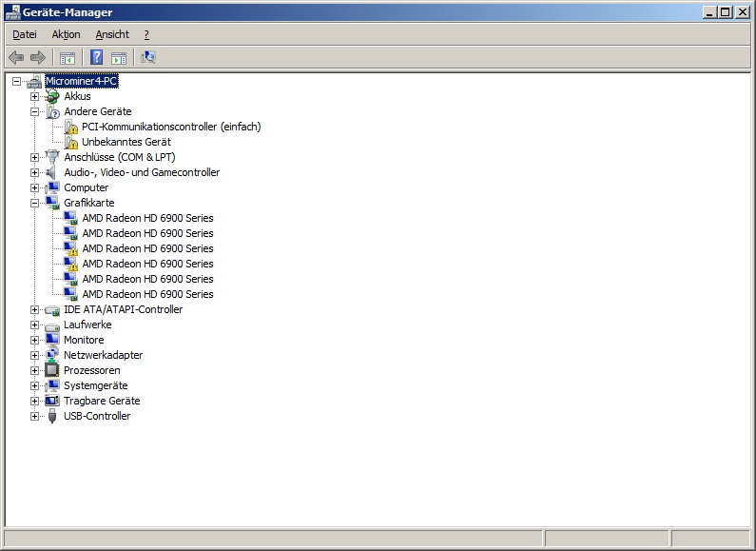The image size is (756, 551).
Task: Collapse the Microminer4-PC root node
Action: (17, 81)
